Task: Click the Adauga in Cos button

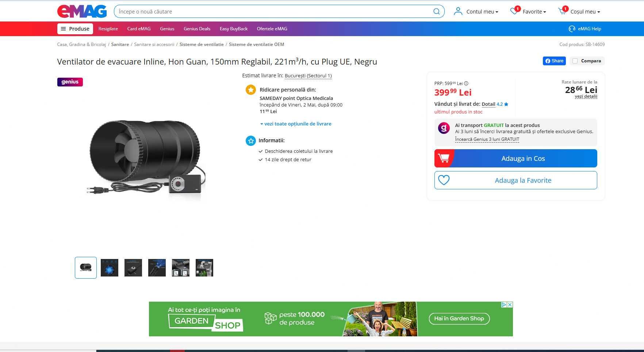Action: tap(515, 158)
